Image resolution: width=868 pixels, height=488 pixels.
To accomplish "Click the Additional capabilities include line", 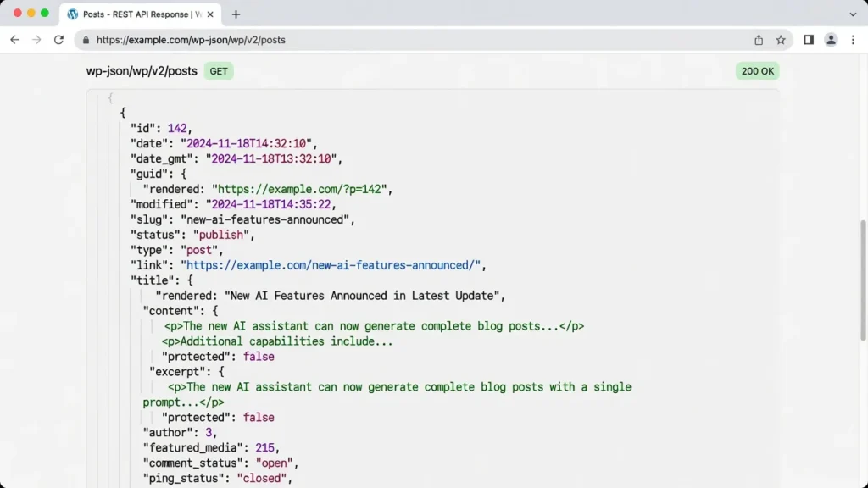I will pos(277,341).
